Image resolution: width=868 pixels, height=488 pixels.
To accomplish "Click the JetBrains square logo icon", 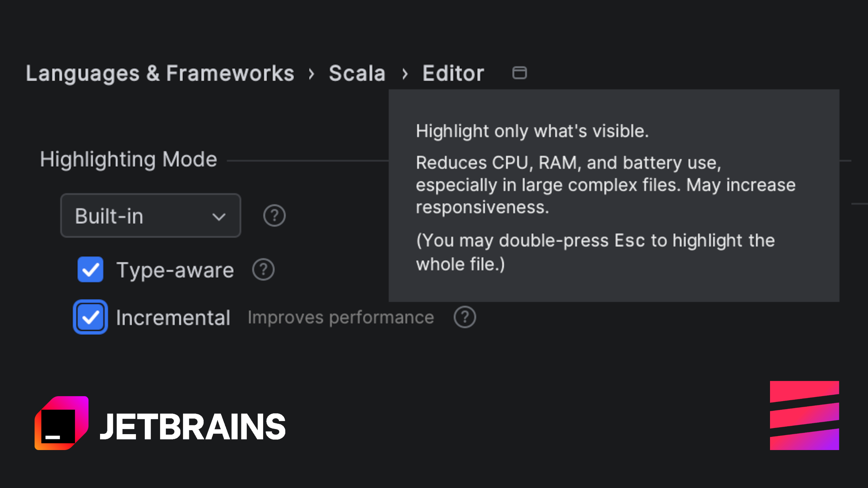I will point(61,423).
